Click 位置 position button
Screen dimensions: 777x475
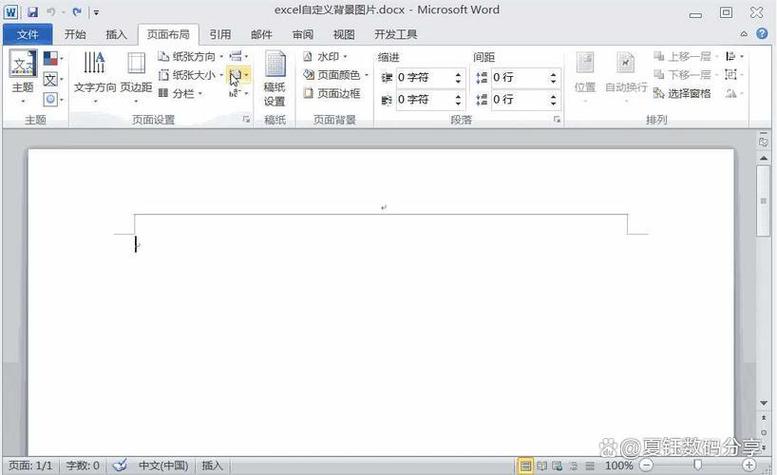pos(585,77)
